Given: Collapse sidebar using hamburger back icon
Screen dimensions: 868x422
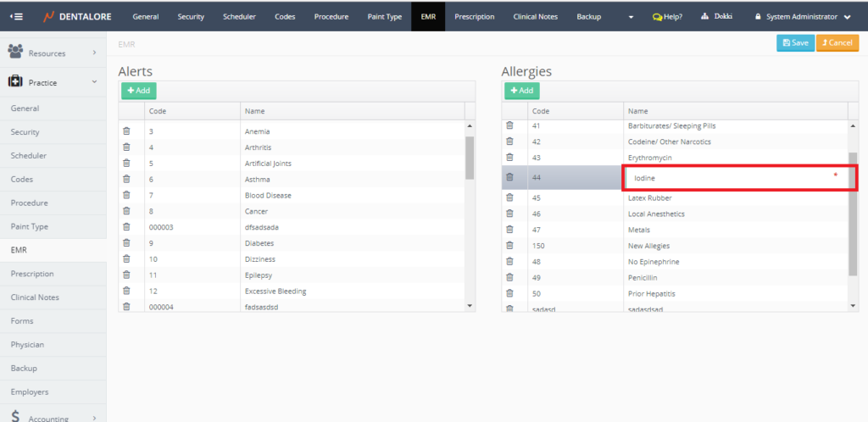Looking at the screenshot, I should [16, 16].
